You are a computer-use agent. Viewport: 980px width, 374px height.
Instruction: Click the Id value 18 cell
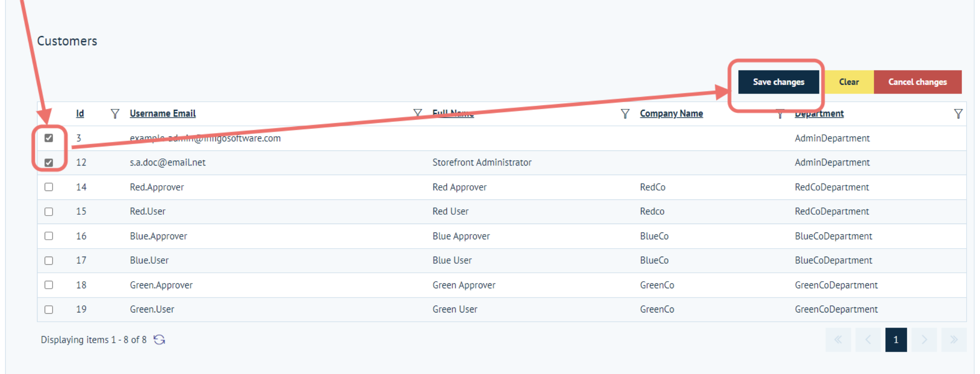81,285
